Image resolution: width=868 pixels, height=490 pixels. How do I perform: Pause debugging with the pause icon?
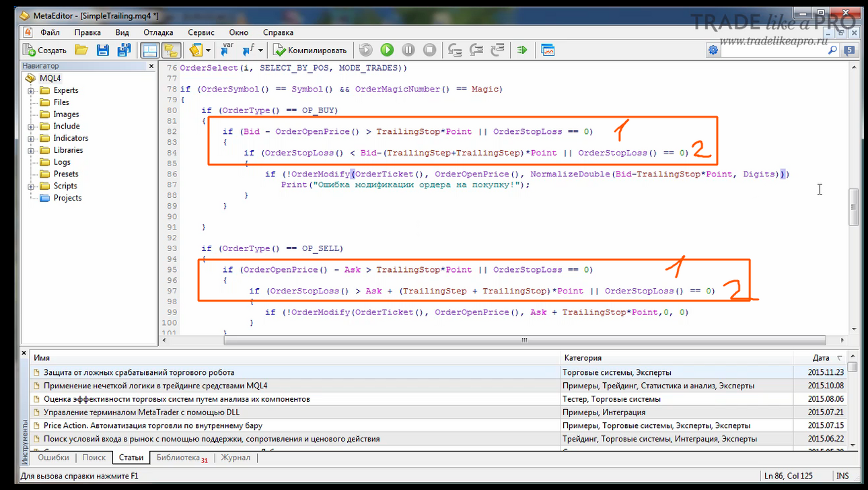(408, 50)
